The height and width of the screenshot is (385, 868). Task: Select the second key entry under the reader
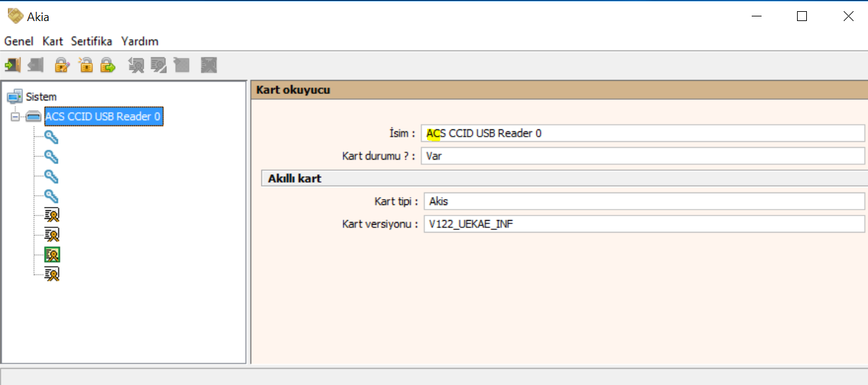51,156
